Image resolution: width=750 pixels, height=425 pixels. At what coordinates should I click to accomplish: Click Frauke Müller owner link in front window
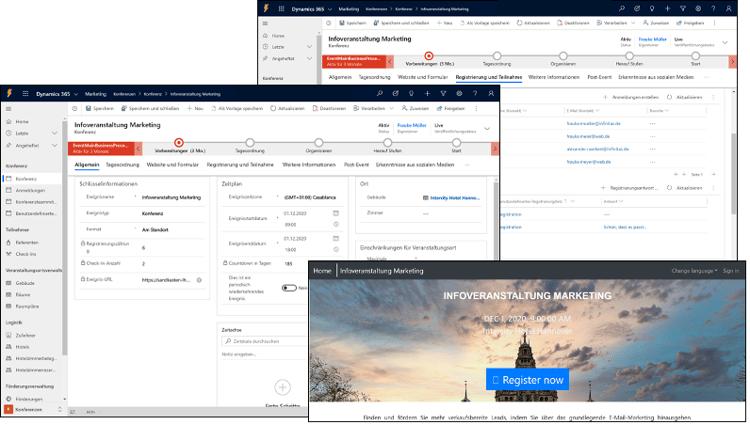pyautogui.click(x=412, y=125)
